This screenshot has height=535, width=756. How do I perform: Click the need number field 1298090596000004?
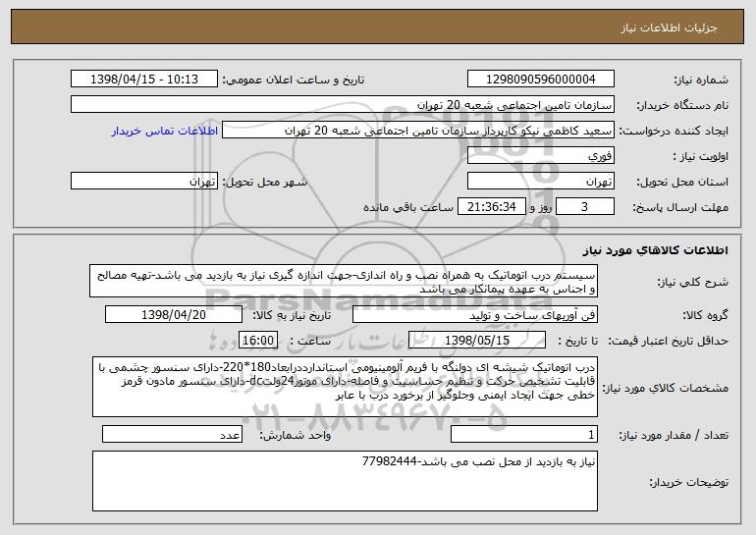(x=540, y=79)
